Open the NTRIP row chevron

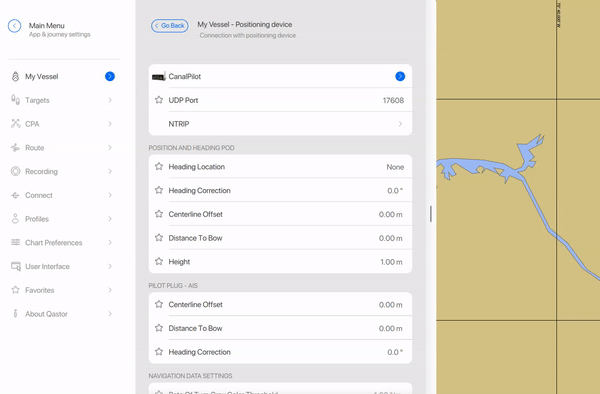400,124
